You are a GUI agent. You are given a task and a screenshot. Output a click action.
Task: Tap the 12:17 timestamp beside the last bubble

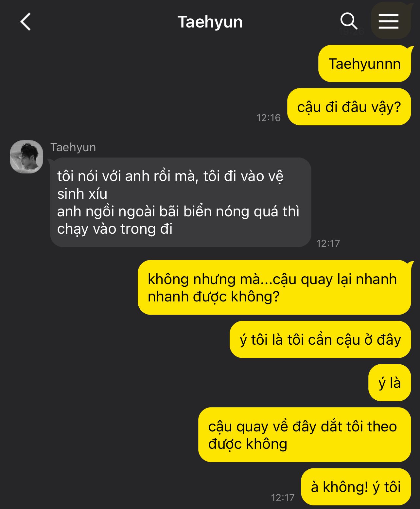click(x=283, y=498)
